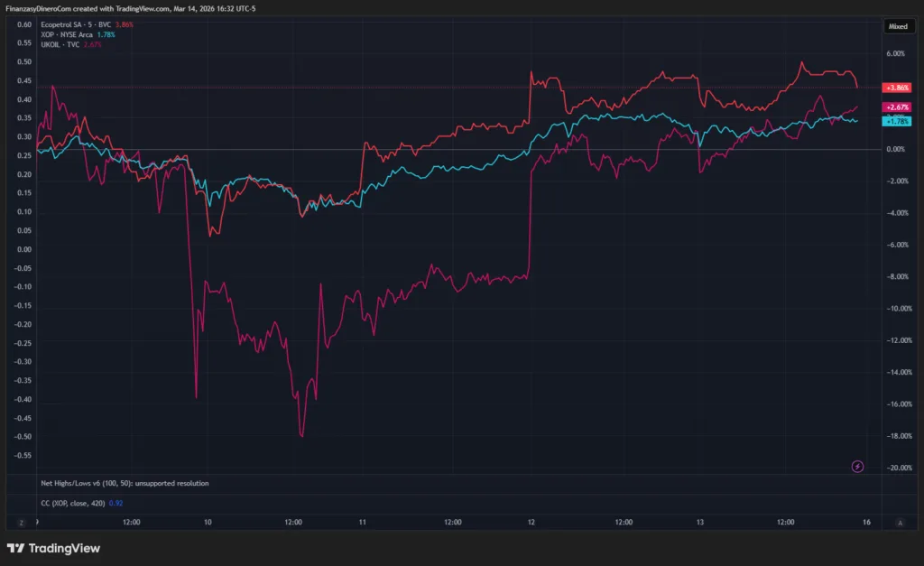
Task: Select the XOP NYSE Arca legend entry
Action: 69,34
